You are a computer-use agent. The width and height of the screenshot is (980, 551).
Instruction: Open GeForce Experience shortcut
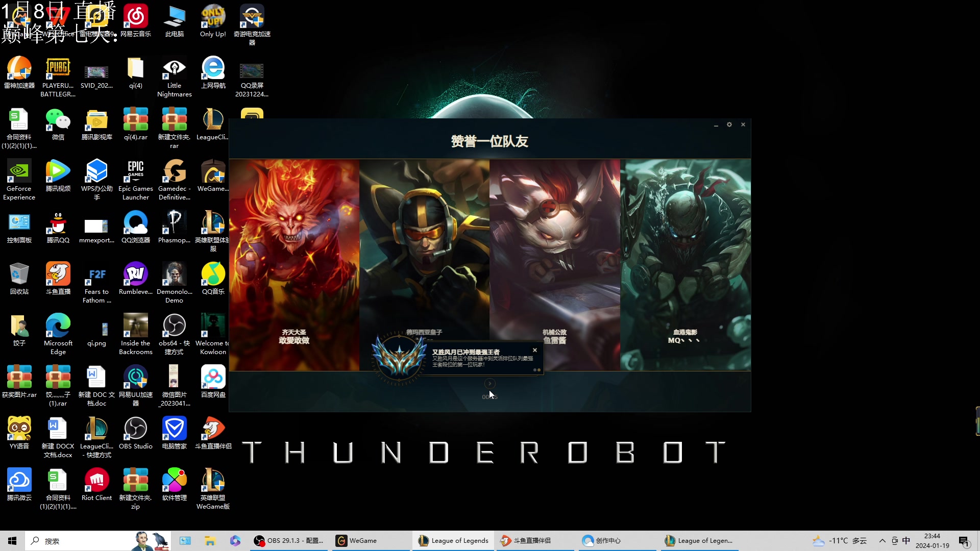tap(19, 180)
